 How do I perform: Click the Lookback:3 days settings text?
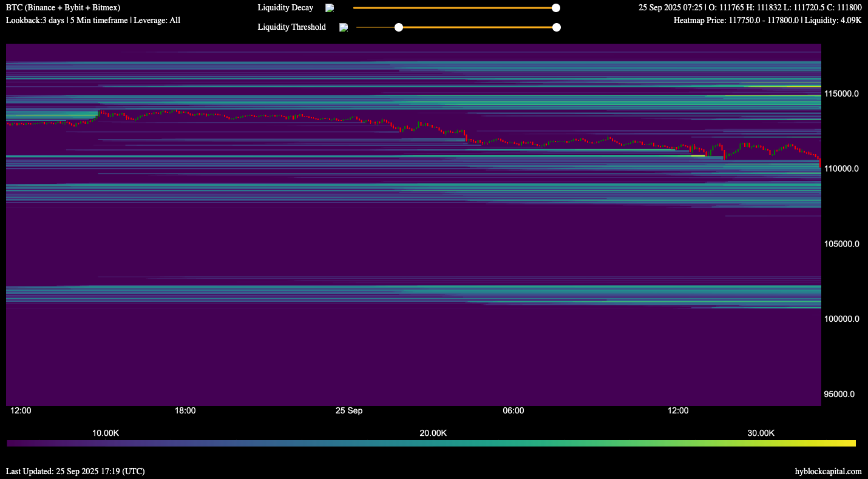92,20
